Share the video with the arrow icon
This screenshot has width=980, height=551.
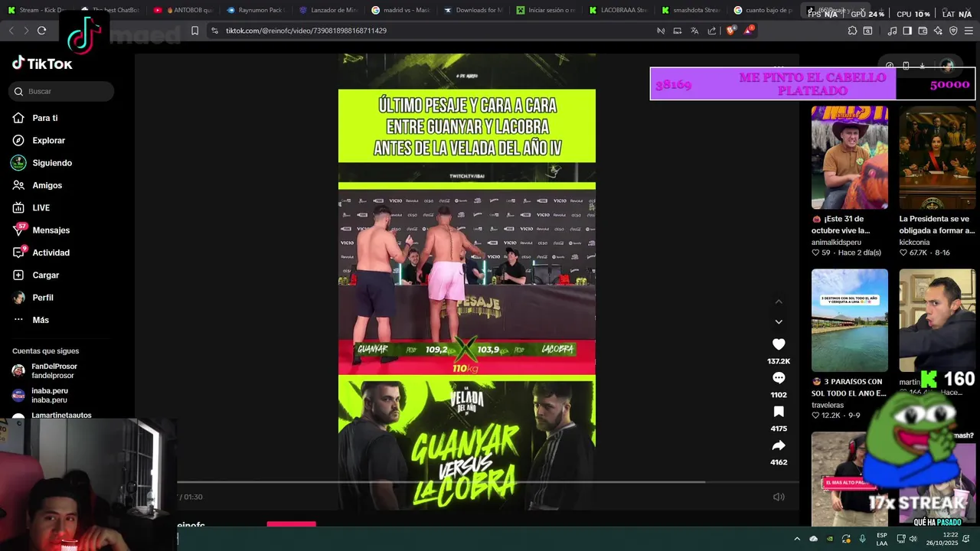[779, 445]
